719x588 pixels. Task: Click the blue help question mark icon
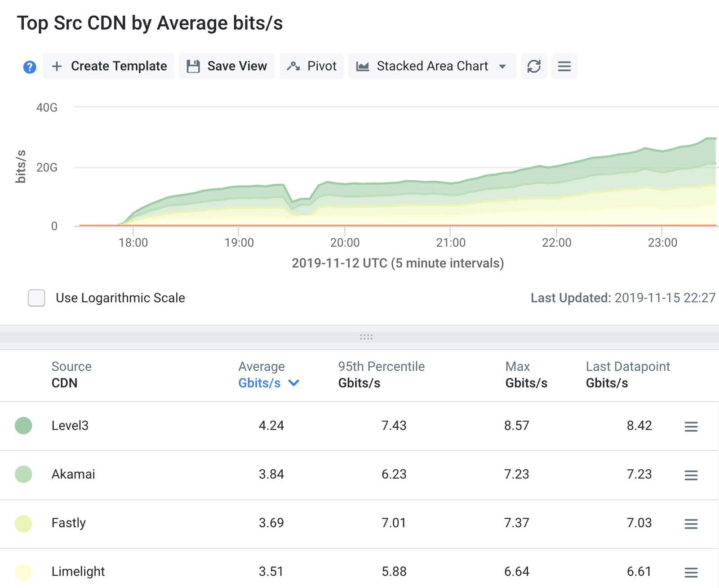[x=30, y=67]
